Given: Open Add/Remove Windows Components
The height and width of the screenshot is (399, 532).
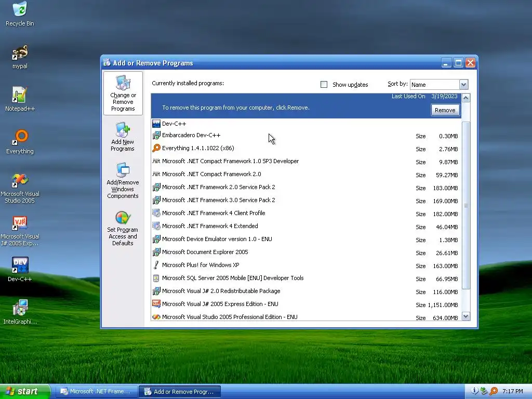Looking at the screenshot, I should [123, 181].
